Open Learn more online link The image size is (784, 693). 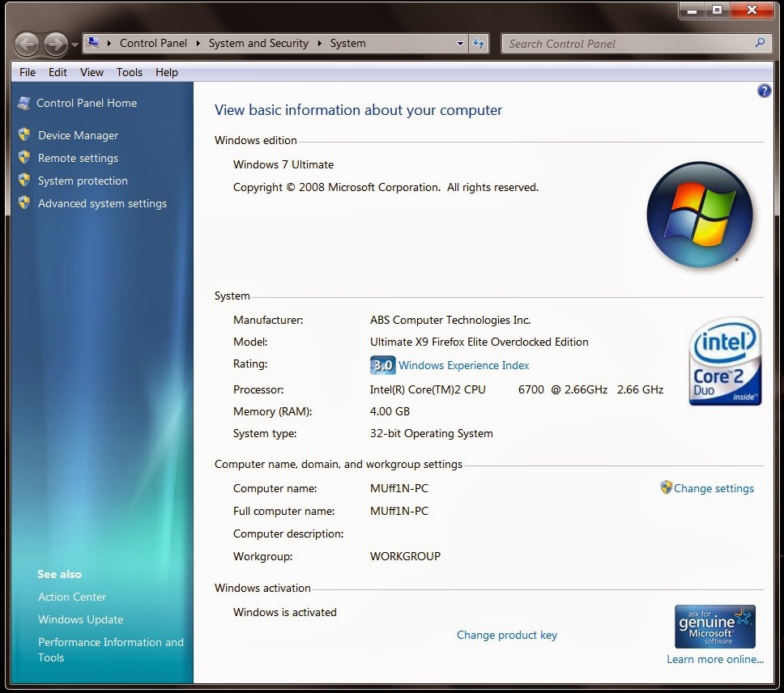click(715, 660)
